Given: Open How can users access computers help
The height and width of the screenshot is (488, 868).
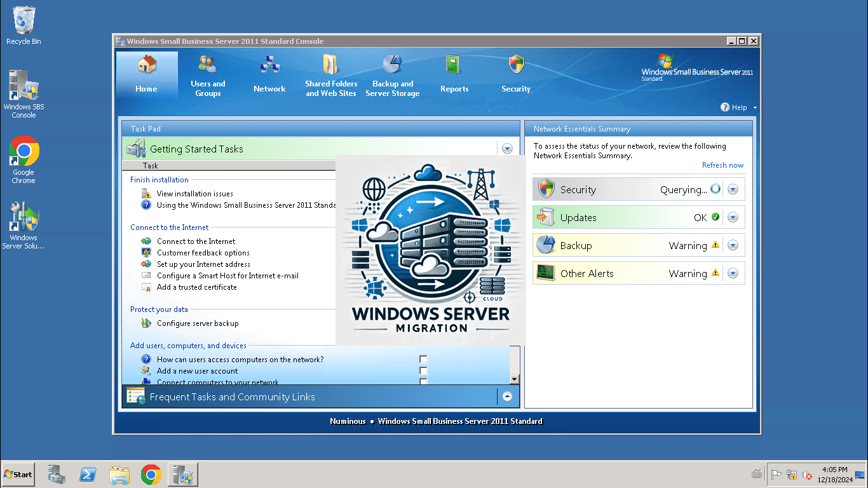Looking at the screenshot, I should (240, 360).
